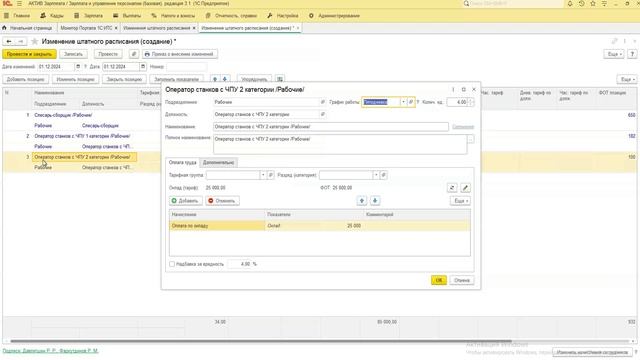Open favorites star in title bar
The height and width of the screenshot is (360, 640).
(x=593, y=4)
